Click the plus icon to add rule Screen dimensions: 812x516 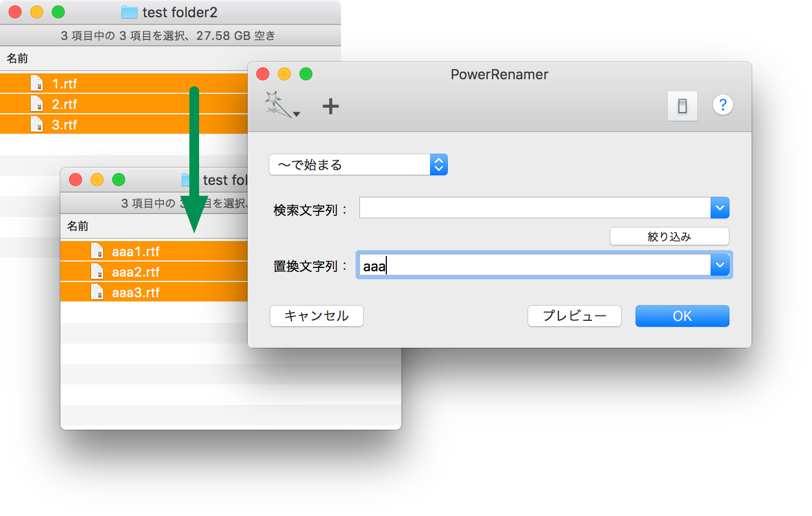point(330,106)
